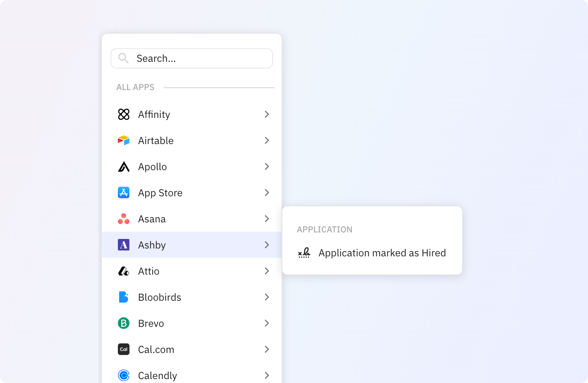Image resolution: width=588 pixels, height=383 pixels.
Task: Open the Bloobirds app entry
Action: point(192,297)
